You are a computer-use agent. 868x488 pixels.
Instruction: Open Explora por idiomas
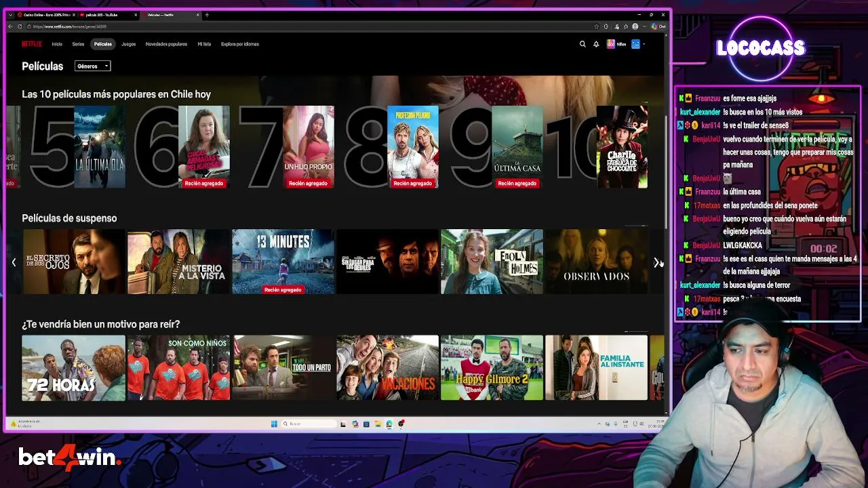pyautogui.click(x=240, y=44)
